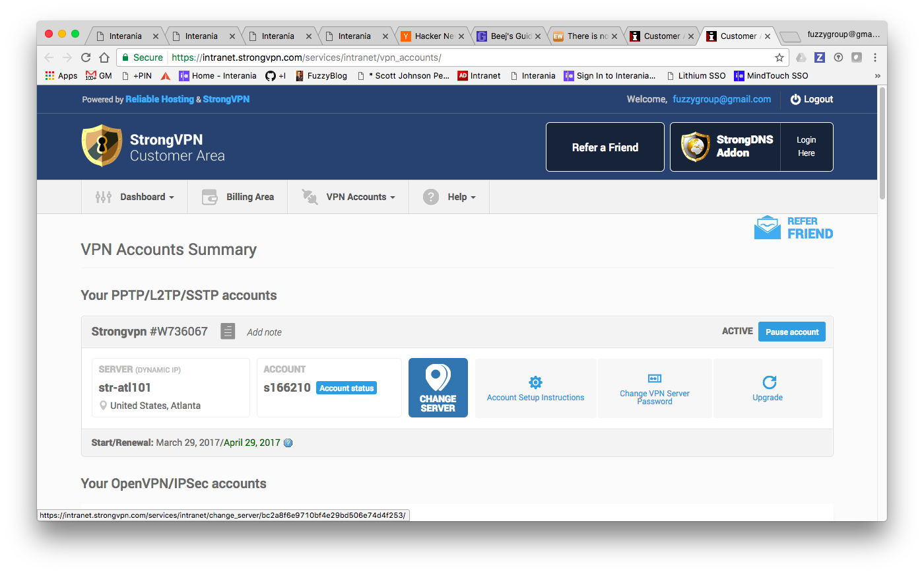Click Refer a Friend button
This screenshot has height=574, width=924.
click(x=605, y=147)
